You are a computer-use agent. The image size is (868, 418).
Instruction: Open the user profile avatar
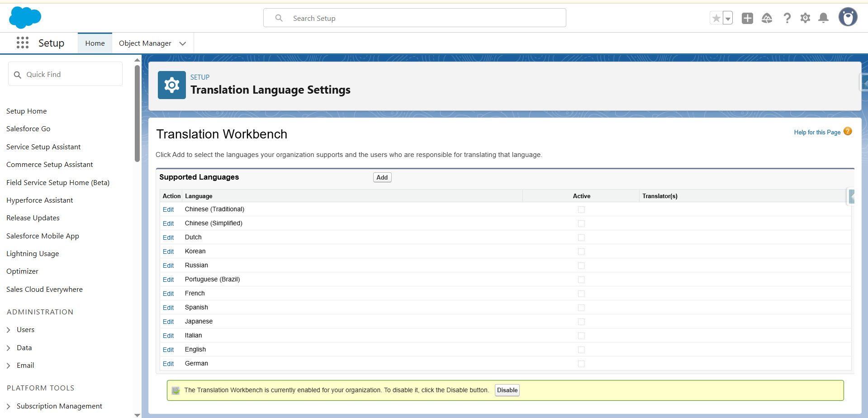click(x=848, y=18)
